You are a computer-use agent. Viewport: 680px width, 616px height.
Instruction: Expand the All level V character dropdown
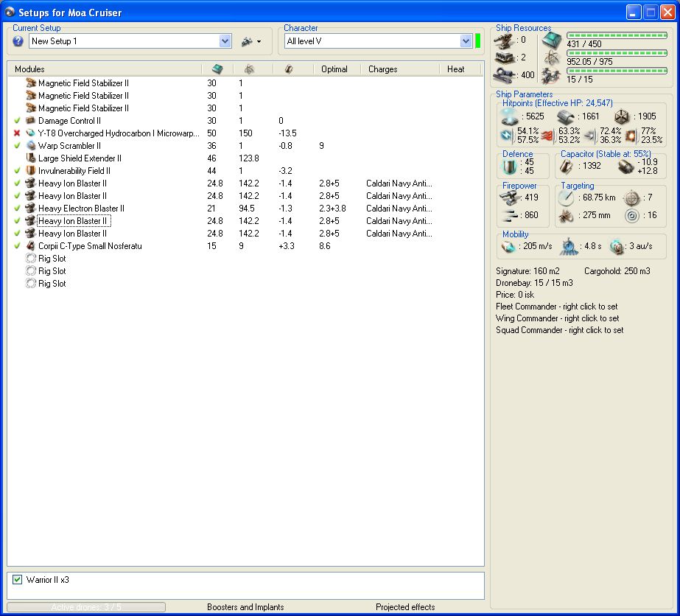click(x=466, y=42)
